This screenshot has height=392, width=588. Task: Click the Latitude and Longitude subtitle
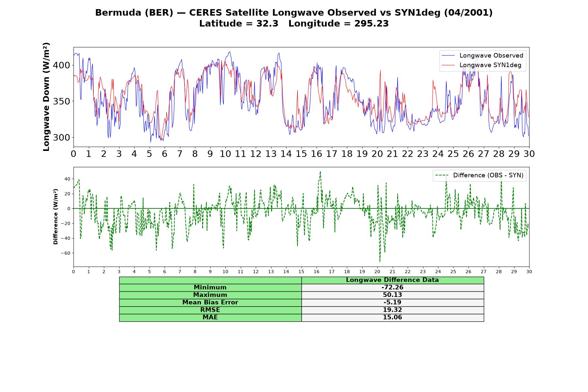(294, 24)
